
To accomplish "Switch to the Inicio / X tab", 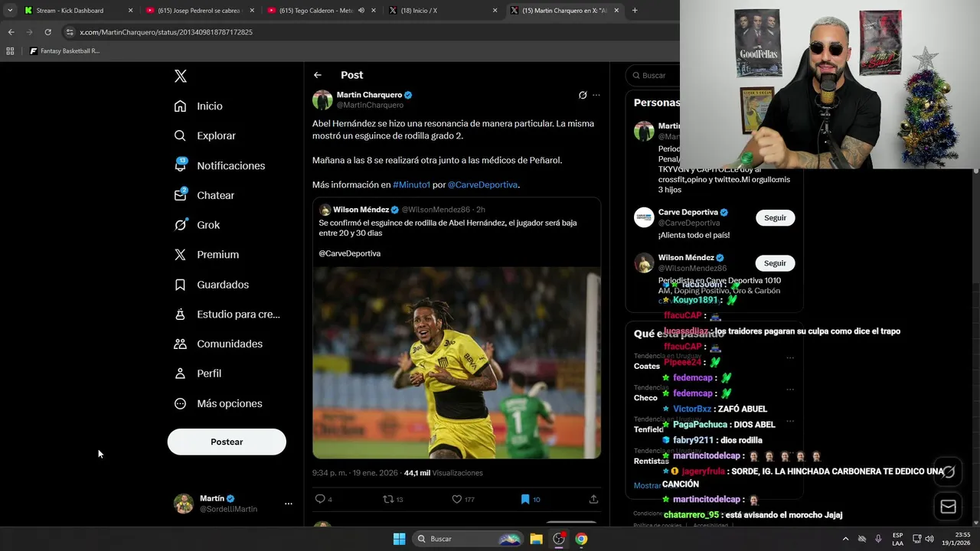I will tap(442, 11).
